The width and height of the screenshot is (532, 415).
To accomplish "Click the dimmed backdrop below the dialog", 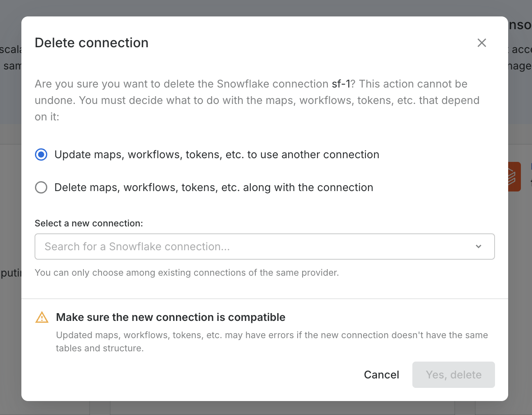I will tap(263, 408).
